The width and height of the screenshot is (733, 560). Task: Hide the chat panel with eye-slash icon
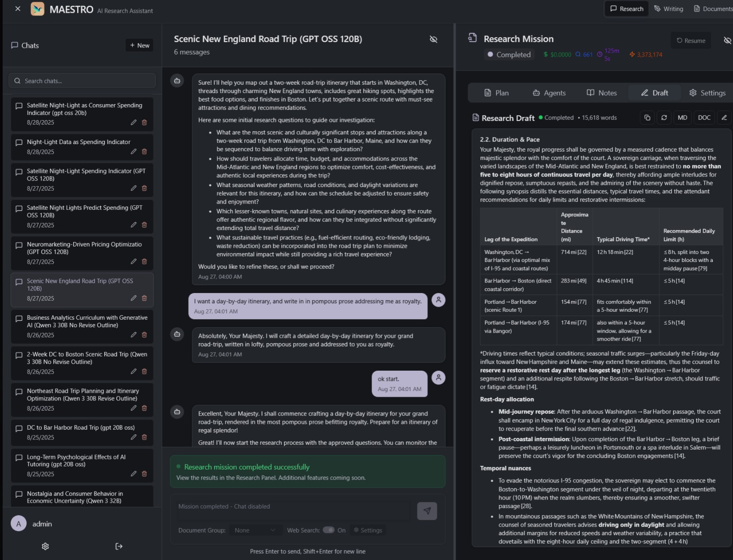(434, 39)
